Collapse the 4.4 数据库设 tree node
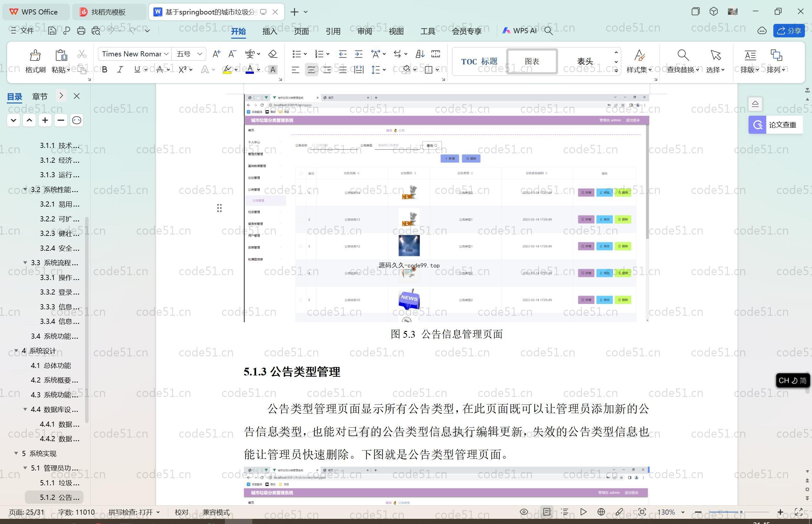 [x=25, y=409]
